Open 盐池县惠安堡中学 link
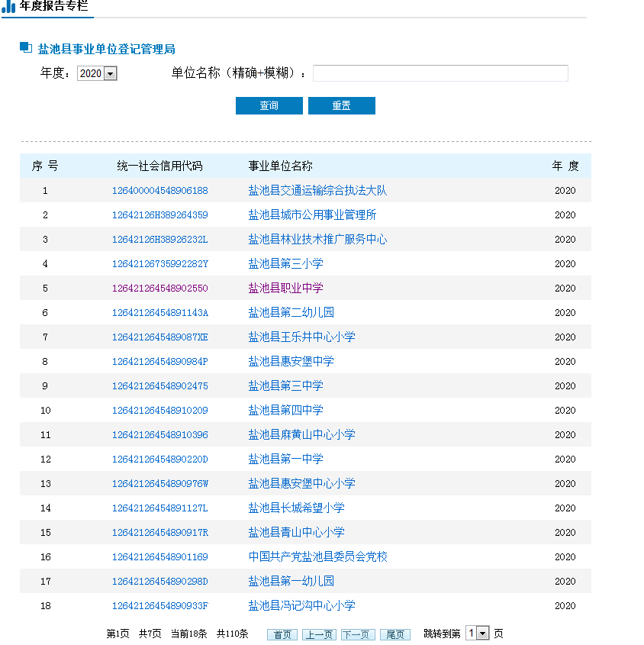This screenshot has width=644, height=645. click(x=291, y=361)
